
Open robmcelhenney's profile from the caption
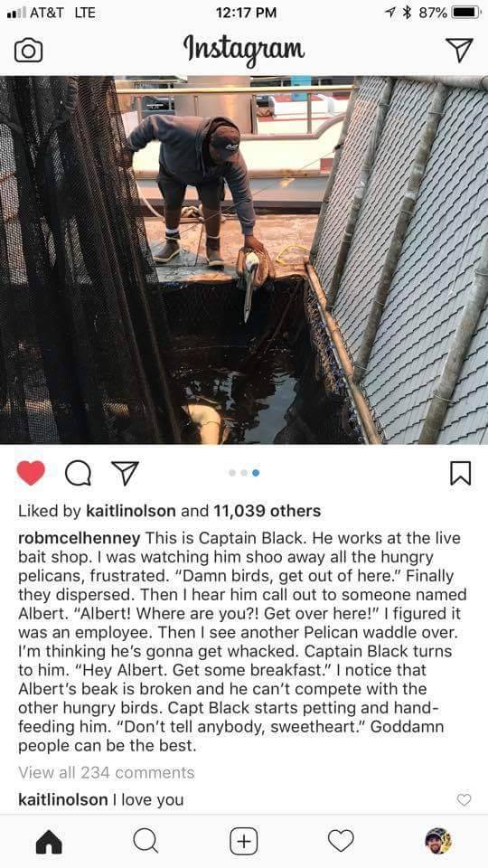pyautogui.click(x=80, y=538)
